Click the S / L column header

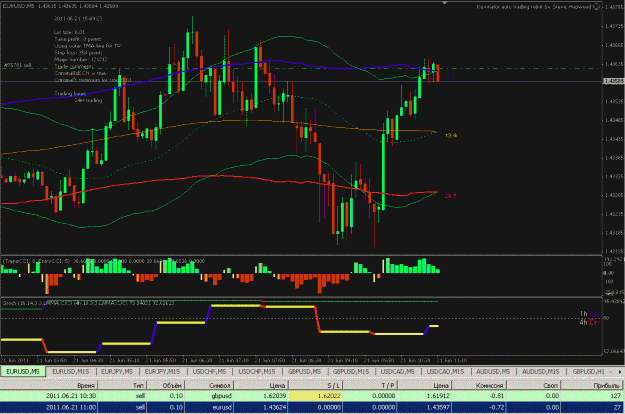coord(316,385)
